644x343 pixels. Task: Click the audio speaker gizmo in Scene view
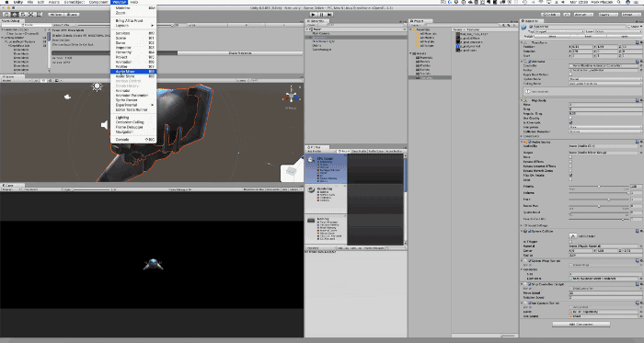pyautogui.click(x=105, y=125)
